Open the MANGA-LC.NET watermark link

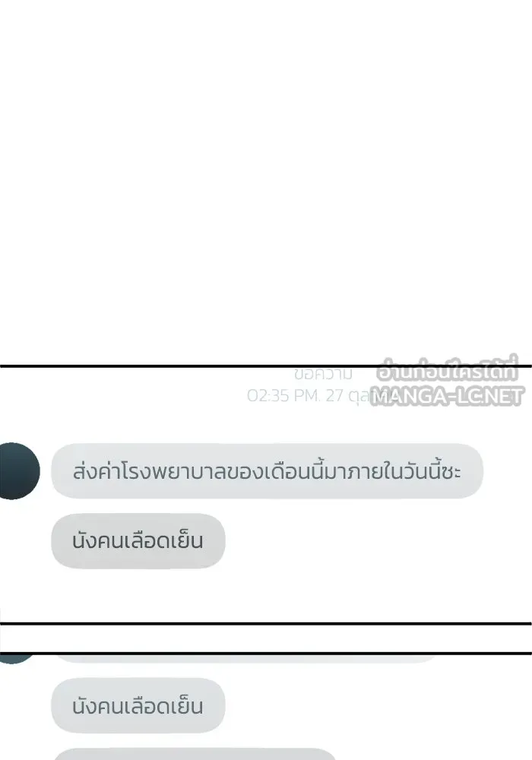click(447, 396)
